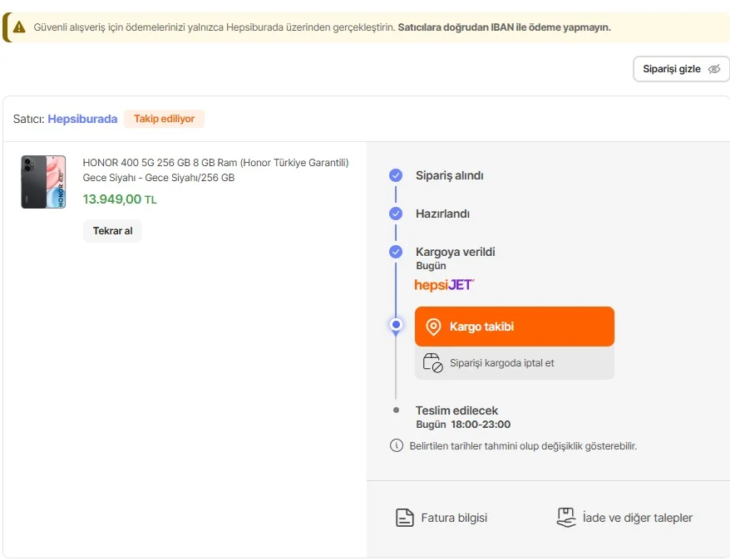
Task: Click the Hazırlandı checkmark icon
Action: 396,214
